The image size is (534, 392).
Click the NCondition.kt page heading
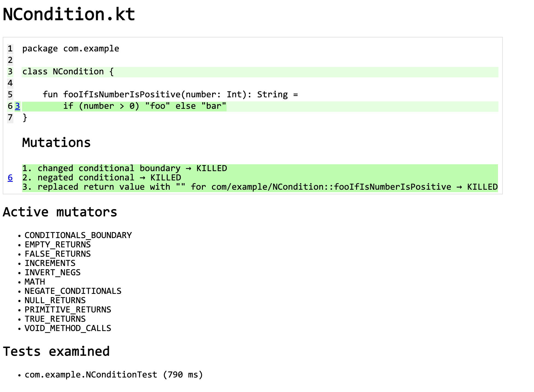[69, 14]
